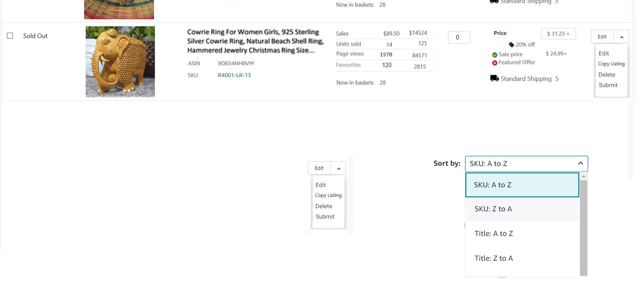
Task: Click the truck icon beside Standard Shipping
Action: [494, 78]
